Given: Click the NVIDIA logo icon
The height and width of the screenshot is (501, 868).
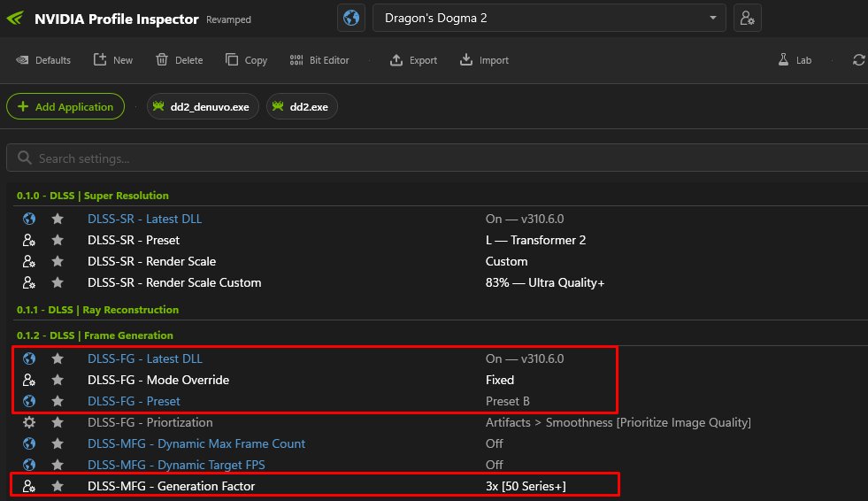Looking at the screenshot, I should (x=15, y=19).
